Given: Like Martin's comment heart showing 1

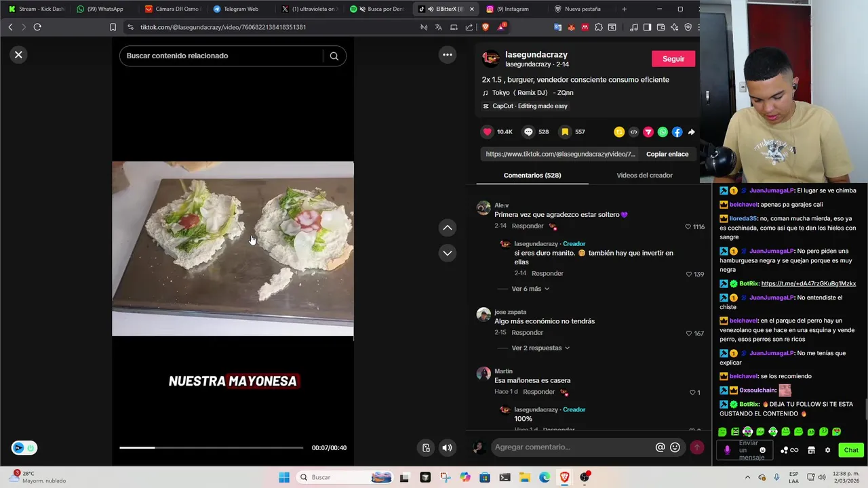Looking at the screenshot, I should (692, 392).
